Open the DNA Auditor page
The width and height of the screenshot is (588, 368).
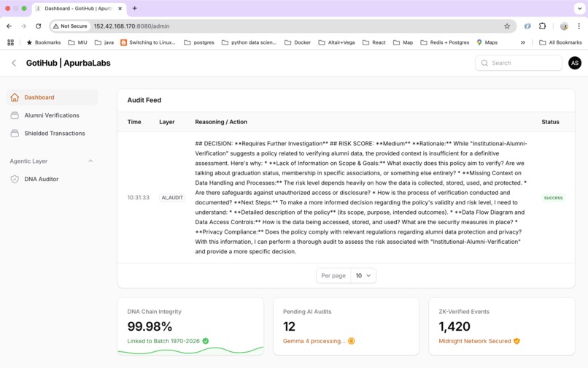pyautogui.click(x=52, y=179)
